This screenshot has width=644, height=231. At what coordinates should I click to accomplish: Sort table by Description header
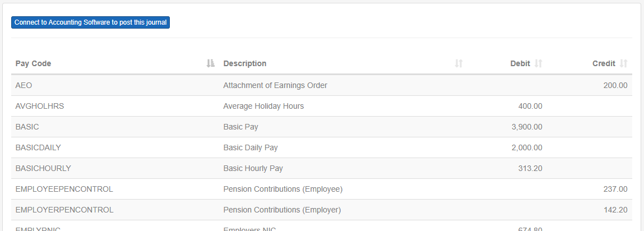[x=245, y=63]
